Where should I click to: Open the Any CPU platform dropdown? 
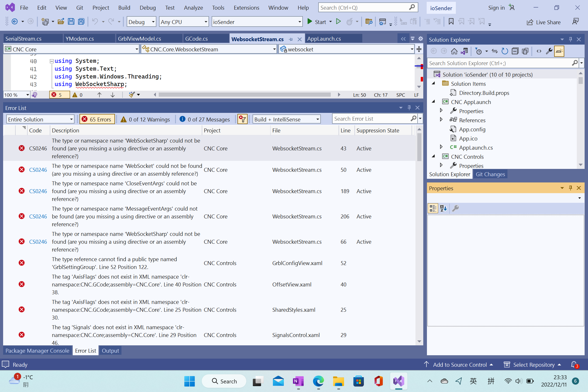point(184,22)
